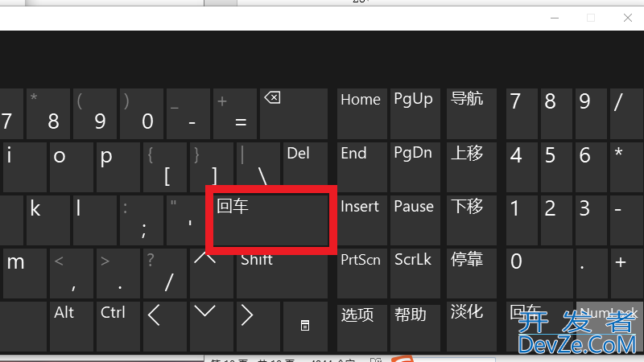
Task: Tap the letter k key
Action: tap(48, 220)
